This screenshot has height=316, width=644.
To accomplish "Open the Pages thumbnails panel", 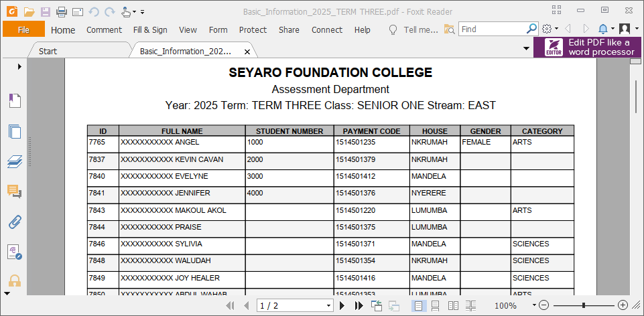I will (x=15, y=131).
